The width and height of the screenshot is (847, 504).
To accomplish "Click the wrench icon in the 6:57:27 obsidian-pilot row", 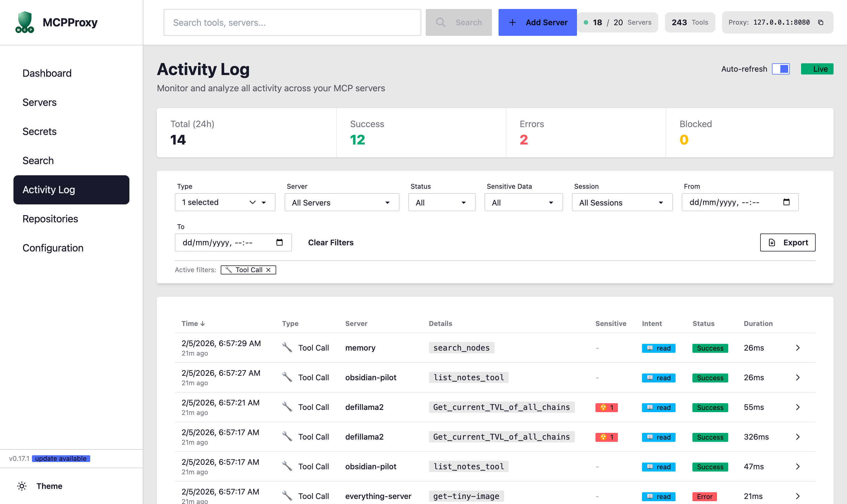I will pyautogui.click(x=287, y=377).
